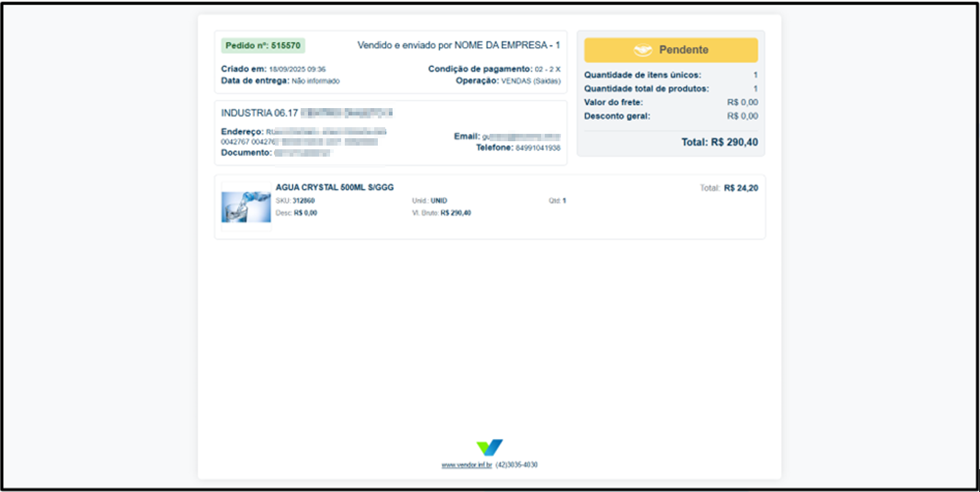Select the Qtd: 1 product quantity

pyautogui.click(x=557, y=201)
